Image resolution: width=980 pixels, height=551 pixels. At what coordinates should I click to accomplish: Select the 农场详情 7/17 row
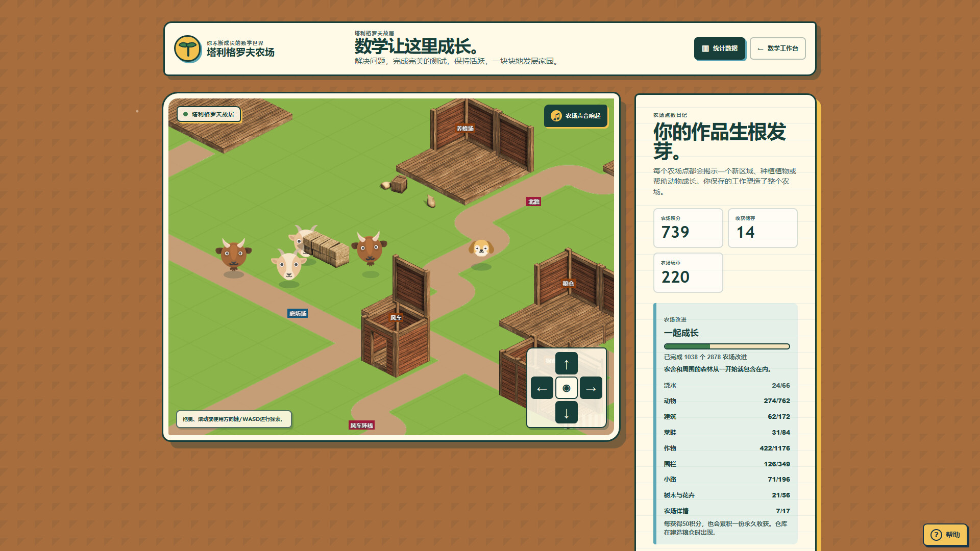click(727, 511)
